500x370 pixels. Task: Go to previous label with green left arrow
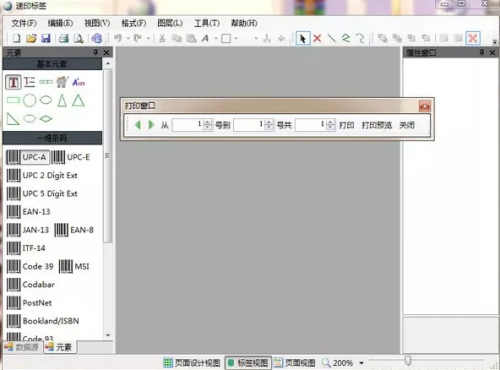tap(138, 125)
